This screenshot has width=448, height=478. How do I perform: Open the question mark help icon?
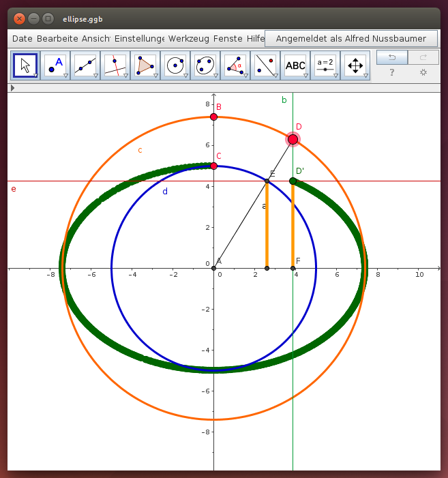click(392, 72)
